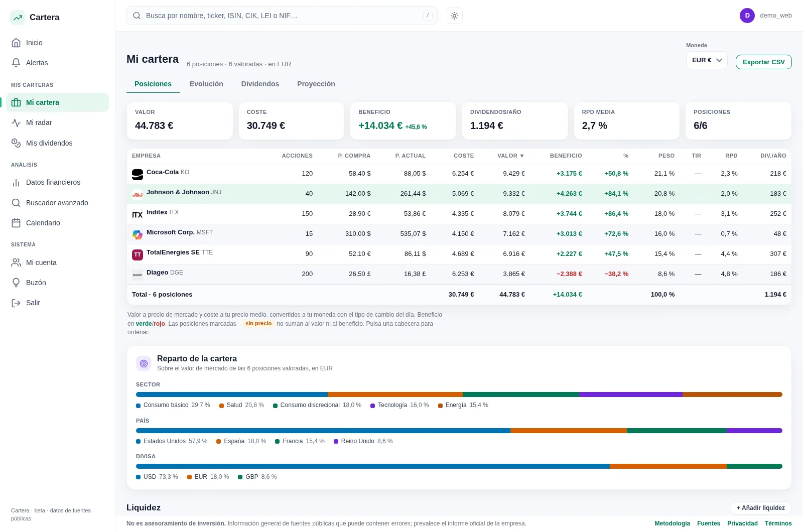Open Calendario calendar icon

(16, 223)
